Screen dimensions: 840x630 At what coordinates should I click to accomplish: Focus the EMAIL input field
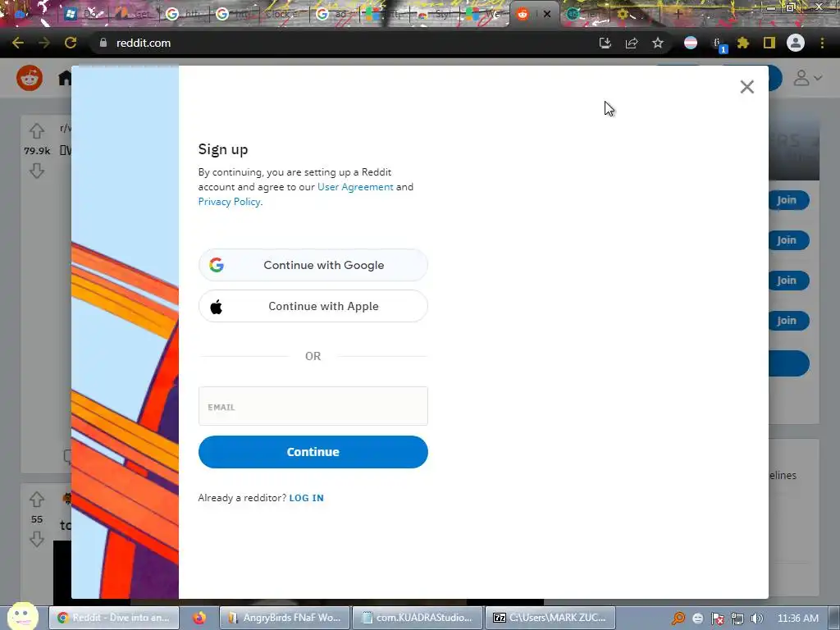pos(313,406)
